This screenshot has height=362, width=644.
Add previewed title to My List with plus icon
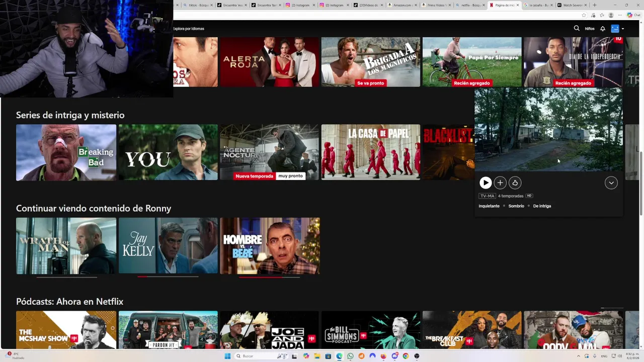click(x=500, y=183)
